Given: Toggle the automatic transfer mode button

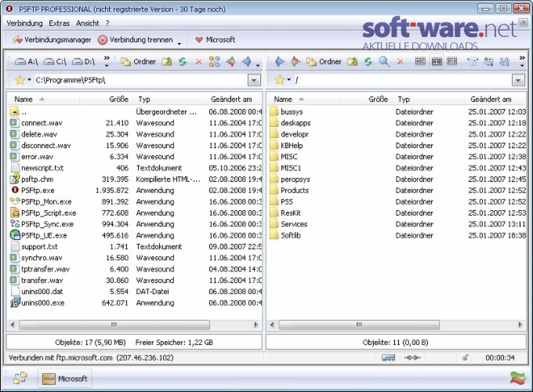Looking at the screenshot, I should click(x=437, y=61).
